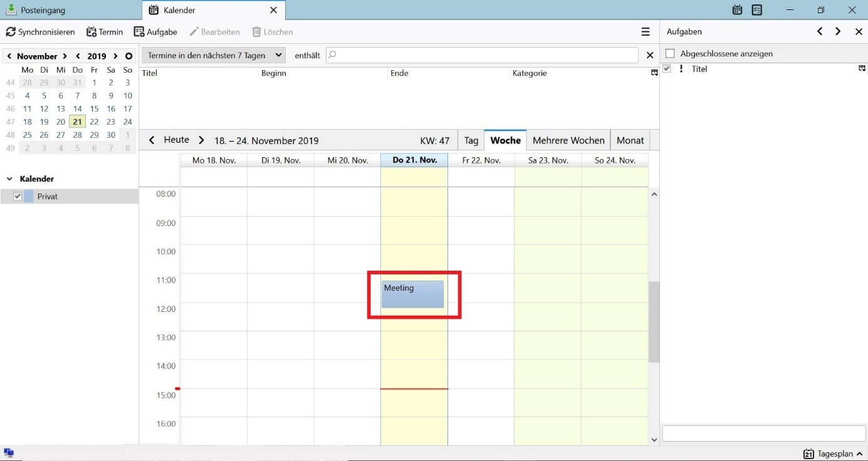Click the event search input field
Image resolution: width=868 pixels, height=461 pixels.
[482, 55]
